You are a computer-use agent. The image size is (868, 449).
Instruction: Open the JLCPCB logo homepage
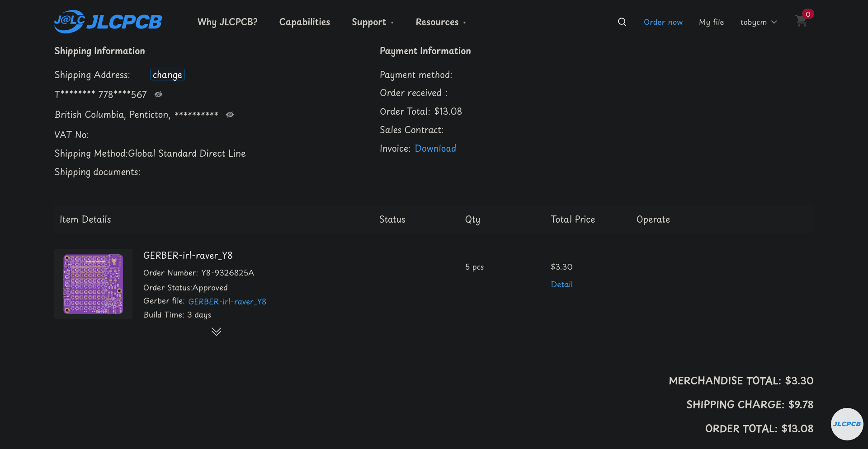(x=108, y=22)
